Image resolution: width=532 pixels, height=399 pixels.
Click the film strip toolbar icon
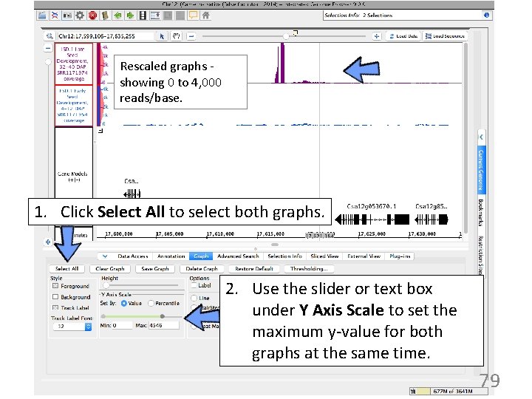tap(143, 16)
